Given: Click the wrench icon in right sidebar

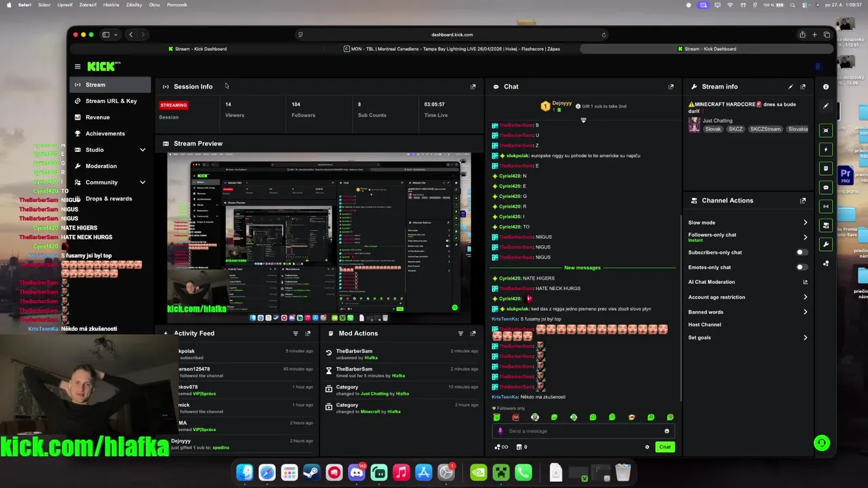Looking at the screenshot, I should coord(825,244).
